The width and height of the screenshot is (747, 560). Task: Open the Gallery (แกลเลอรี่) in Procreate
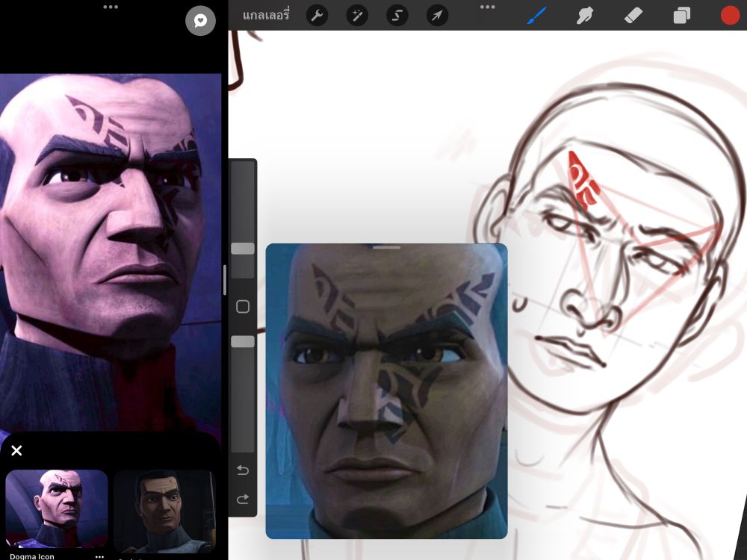point(266,16)
